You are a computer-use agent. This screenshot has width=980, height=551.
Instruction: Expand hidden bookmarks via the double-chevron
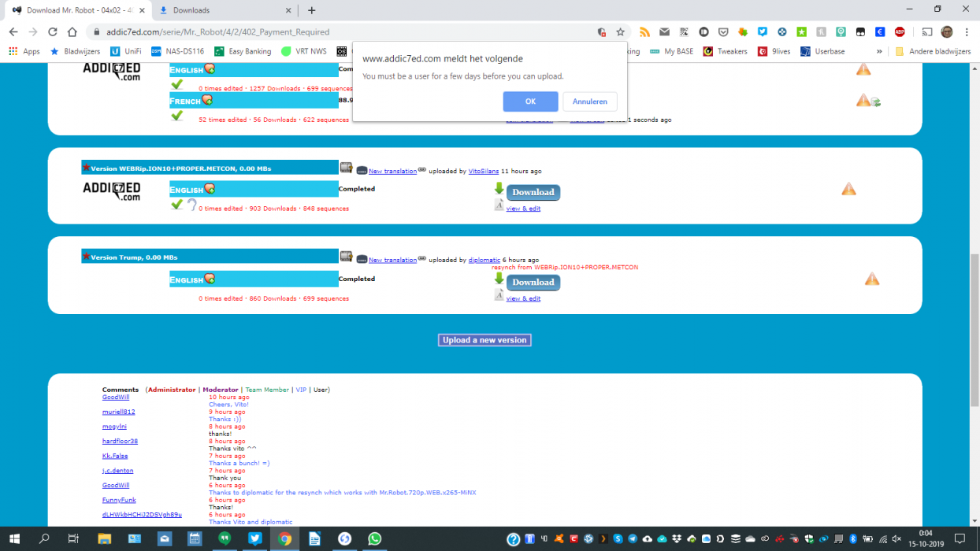(x=881, y=51)
